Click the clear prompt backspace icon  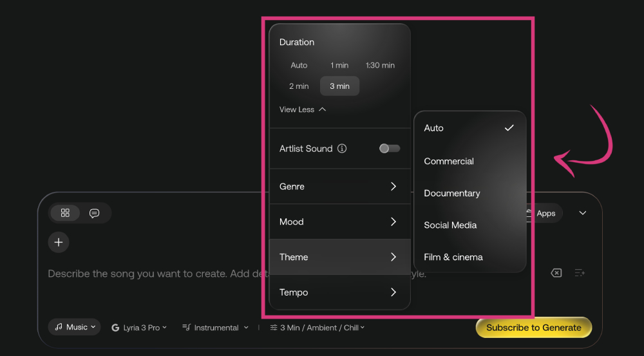pos(556,273)
